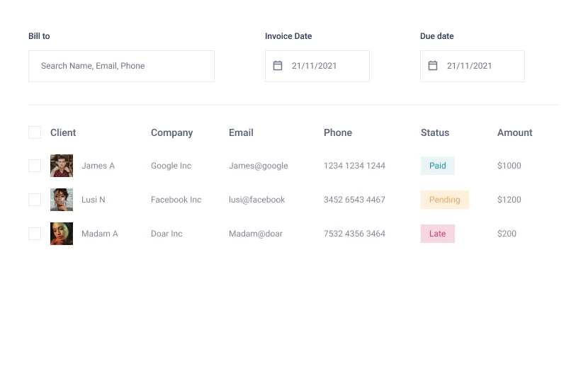Select the Lusi N row checkbox

[x=35, y=200]
